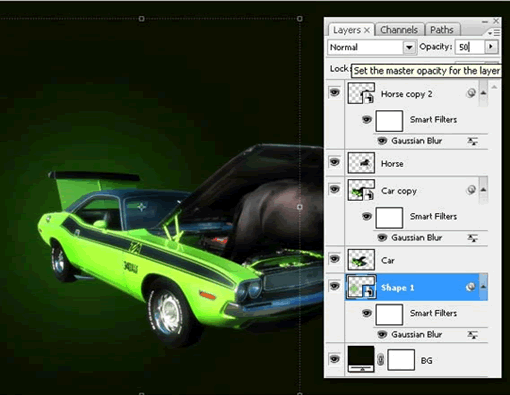Click Smart Filters label under Horse copy 2
Screen dimensions: 510x395
(433, 119)
